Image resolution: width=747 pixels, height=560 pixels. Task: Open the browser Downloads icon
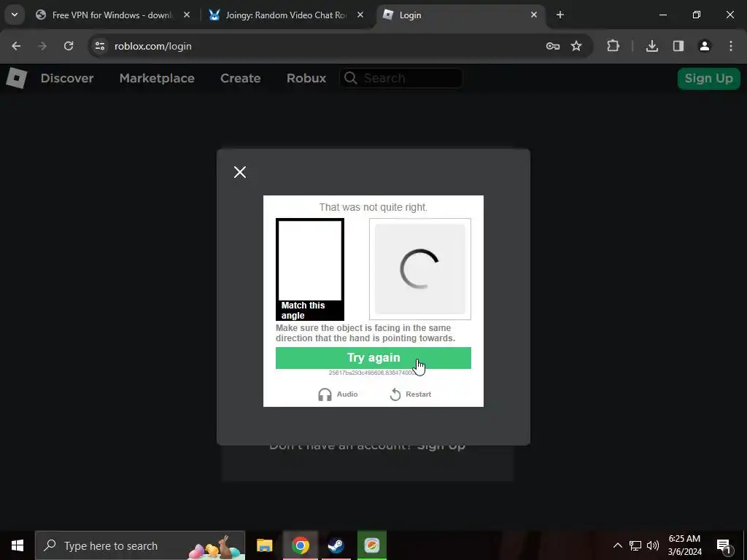[651, 46]
